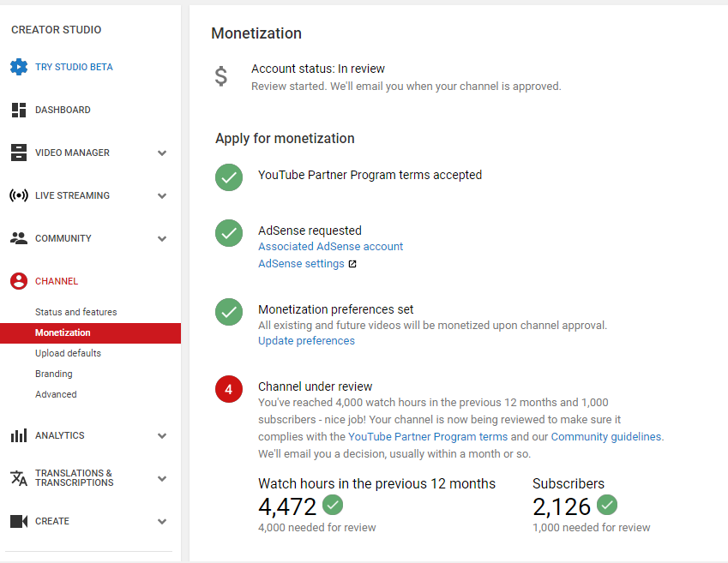Viewport: 728px width, 563px height.
Task: Click the Try Studio Beta gear icon
Action: click(19, 67)
